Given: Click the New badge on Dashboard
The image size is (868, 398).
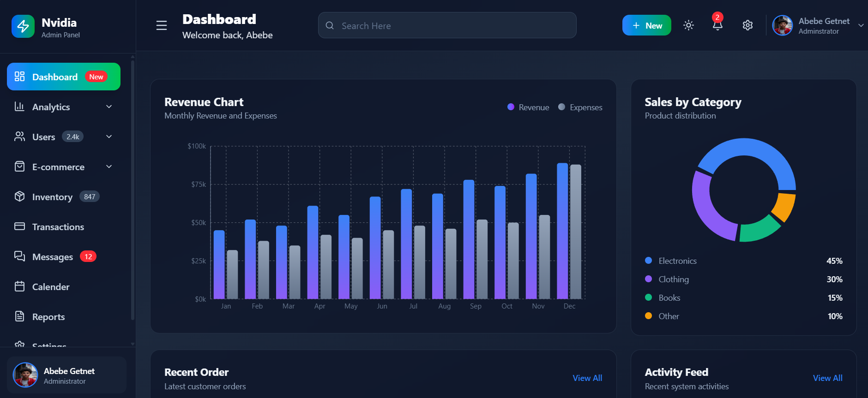Looking at the screenshot, I should pos(96,77).
